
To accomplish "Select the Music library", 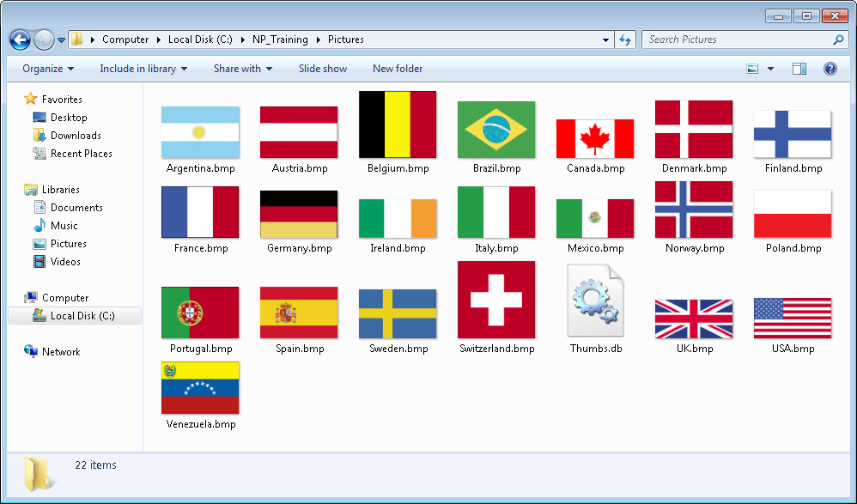I will [x=64, y=226].
